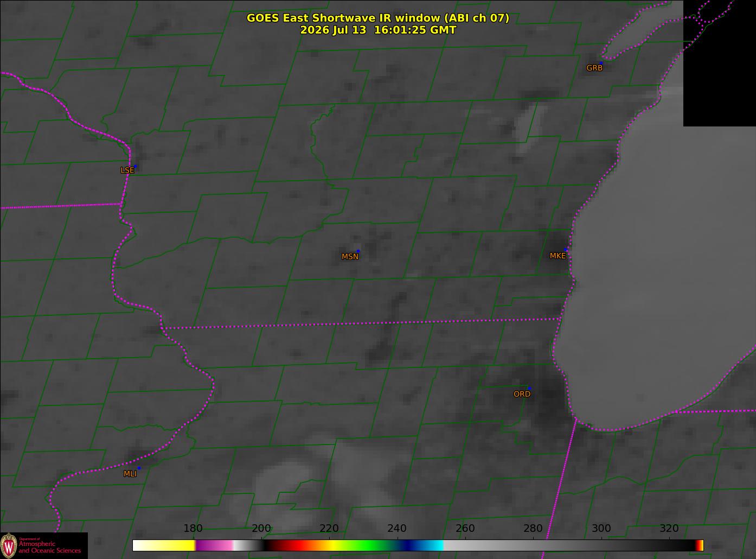Viewport: 756px width, 559px height.
Task: Select the LSE station marker
Action: (136, 166)
